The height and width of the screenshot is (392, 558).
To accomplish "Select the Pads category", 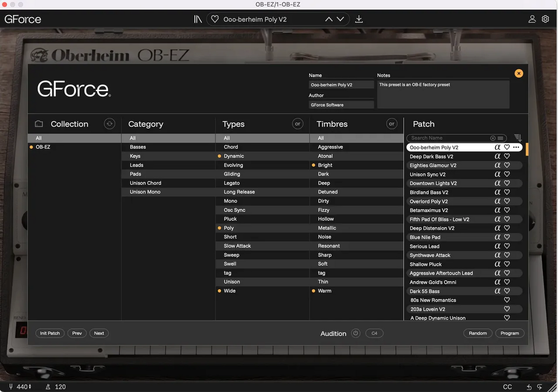I will (168, 174).
